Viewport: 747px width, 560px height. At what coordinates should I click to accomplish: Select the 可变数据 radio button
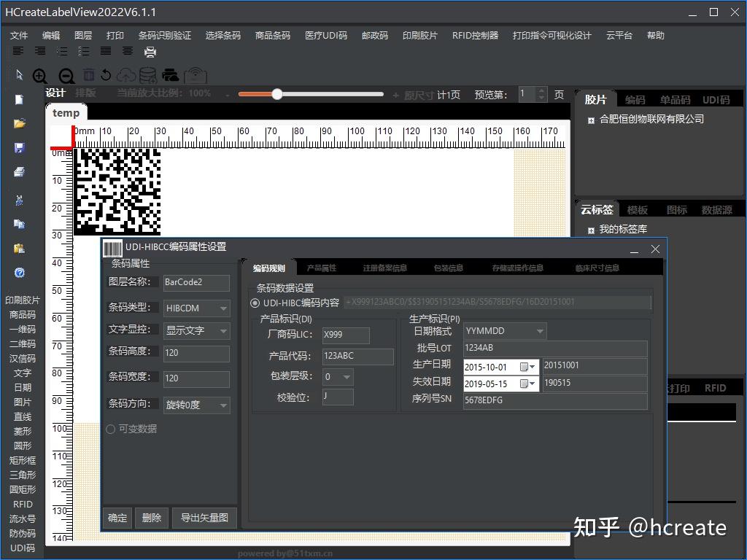click(x=111, y=429)
